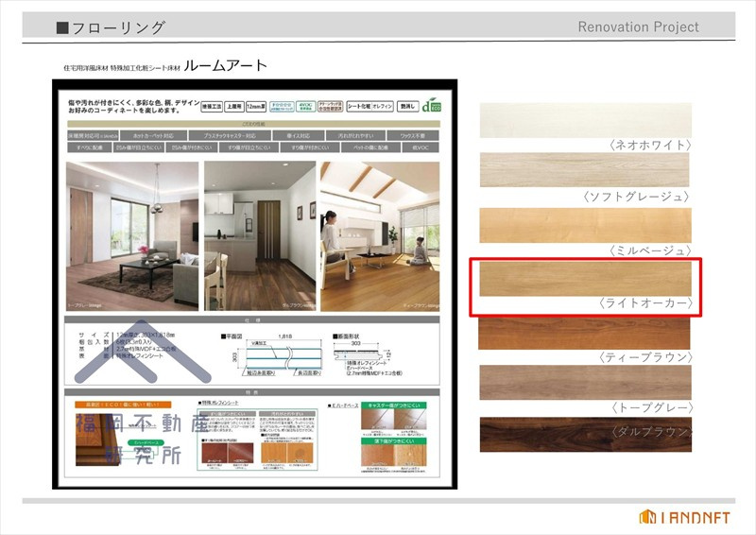Click the 床暖房対応可 feature cell

[93, 136]
